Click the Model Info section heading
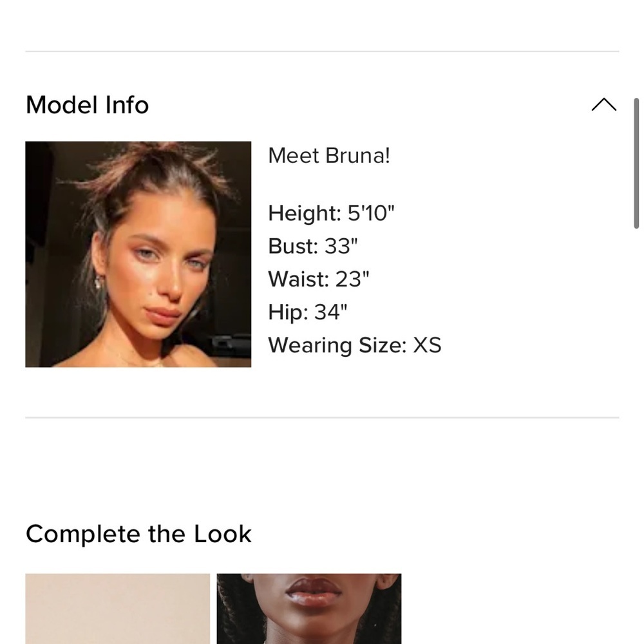This screenshot has width=644, height=644. (87, 105)
